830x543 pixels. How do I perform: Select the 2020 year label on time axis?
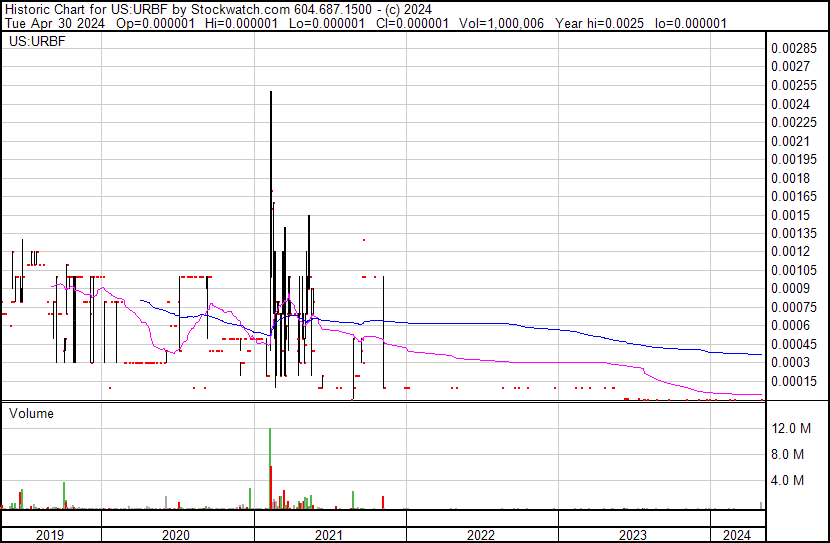click(x=176, y=535)
